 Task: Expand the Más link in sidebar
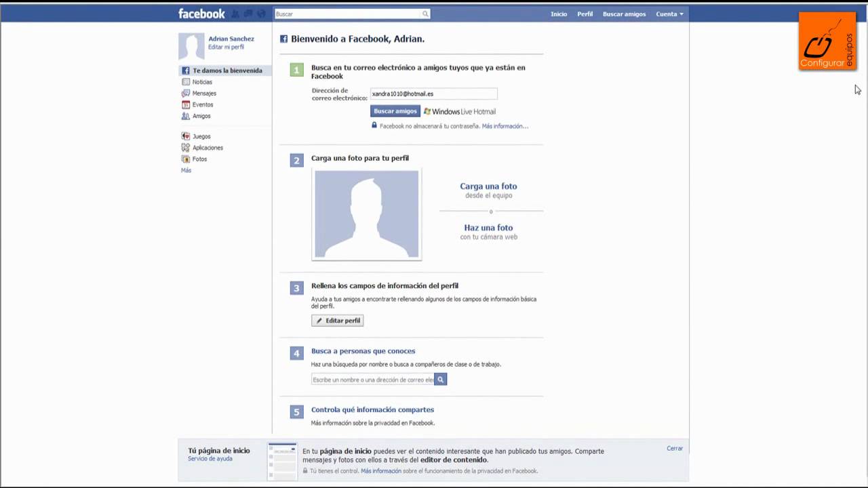tap(186, 171)
